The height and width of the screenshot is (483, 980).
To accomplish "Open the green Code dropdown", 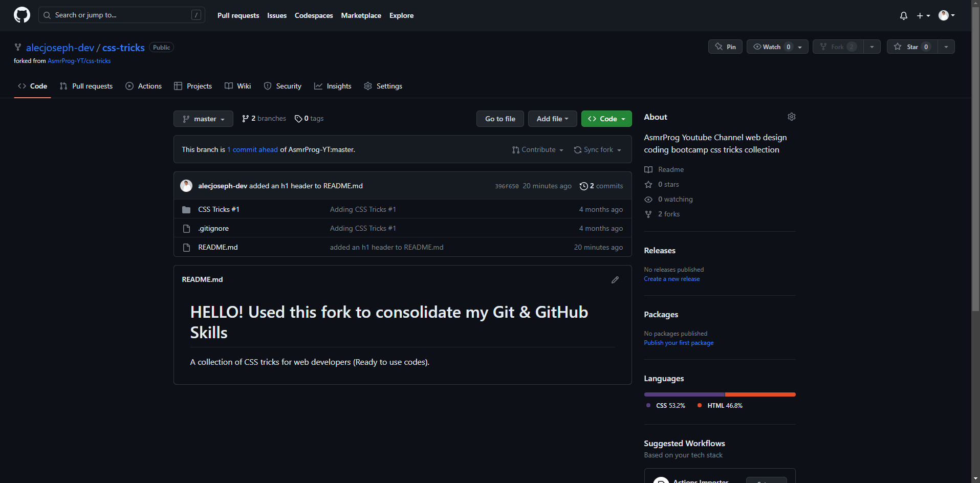I will click(x=606, y=119).
